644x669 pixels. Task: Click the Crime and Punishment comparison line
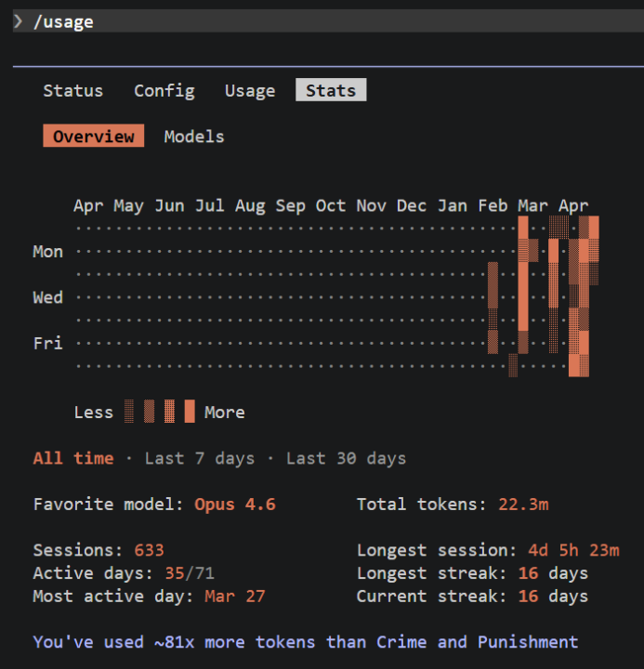[306, 642]
